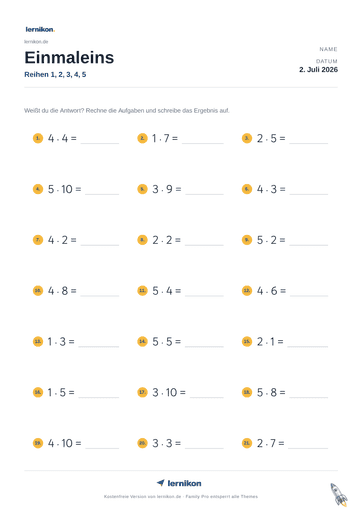
Task: Click the Einmaleins title heading
Action: point(69,58)
